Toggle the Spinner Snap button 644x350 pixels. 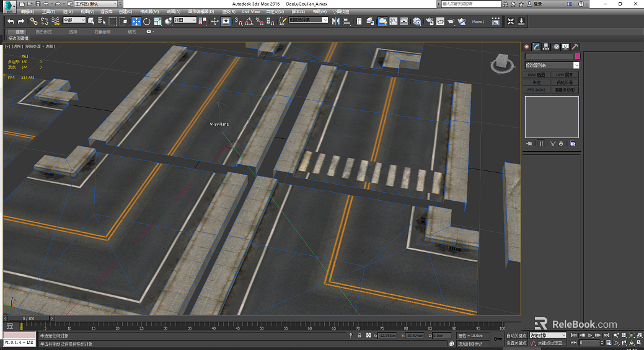pos(270,21)
